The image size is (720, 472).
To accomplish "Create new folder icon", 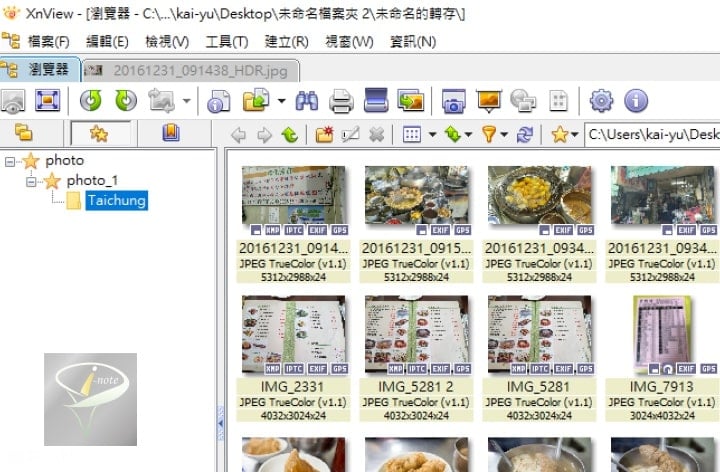I will [x=324, y=135].
